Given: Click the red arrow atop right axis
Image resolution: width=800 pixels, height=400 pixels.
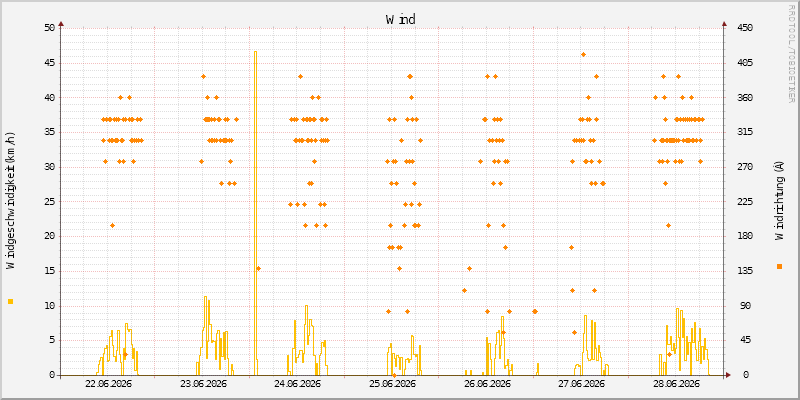Looking at the screenshot, I should [x=724, y=23].
